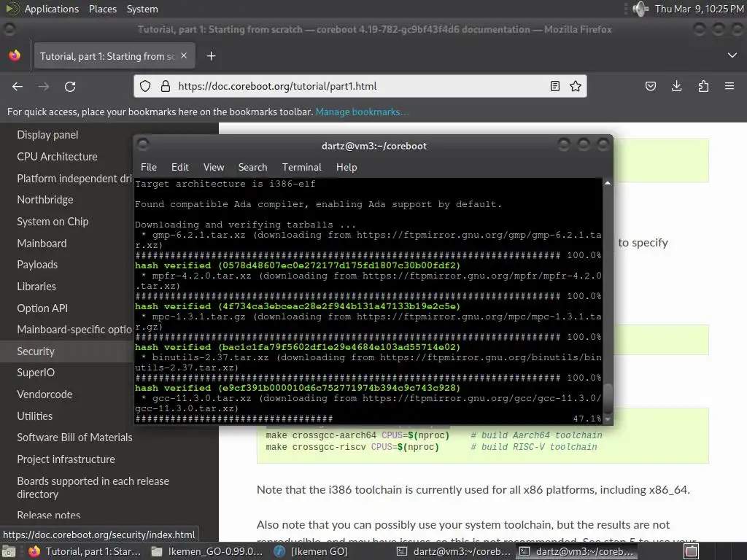Click the terminal scrollbar down arrow
This screenshot has height=560, width=747.
(x=608, y=419)
